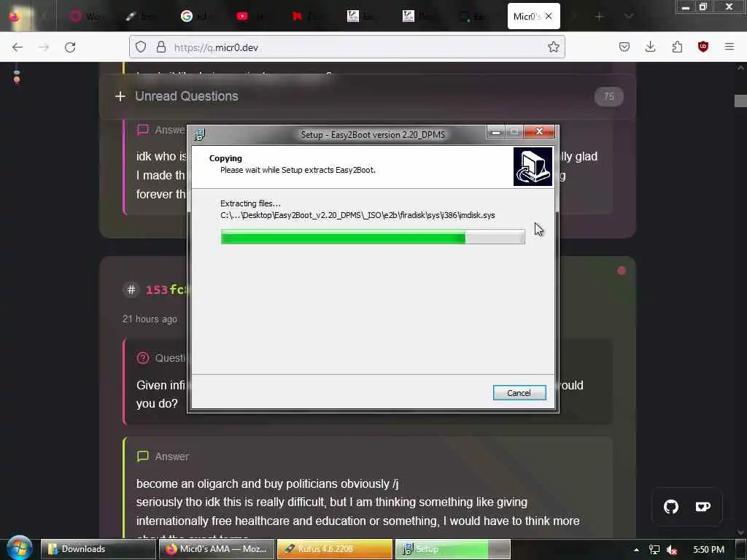Switch to Micr0's AMA Mozilla taskbar button
Viewport: 747px width, 560px height.
pyautogui.click(x=217, y=549)
